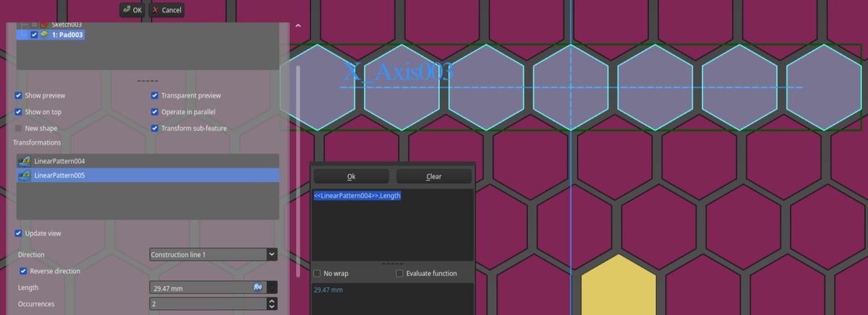Image resolution: width=868 pixels, height=315 pixels.
Task: Select the 1: Pad003 tree item
Action: tap(67, 35)
